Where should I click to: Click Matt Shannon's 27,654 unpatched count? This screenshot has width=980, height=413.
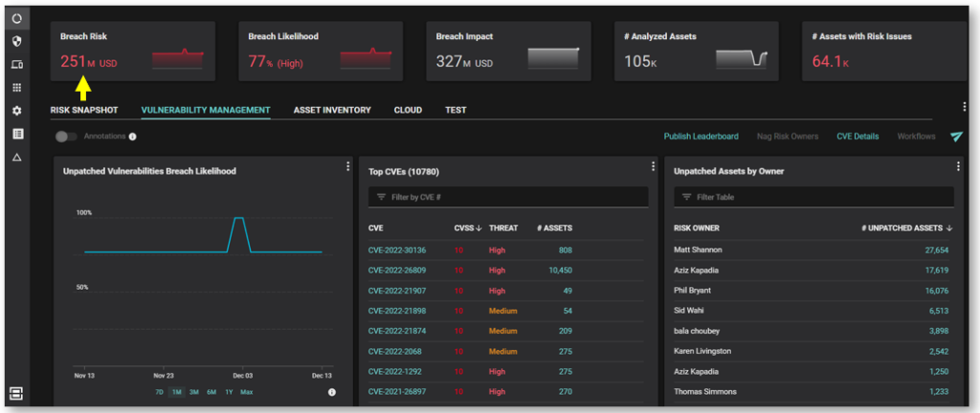coord(936,250)
